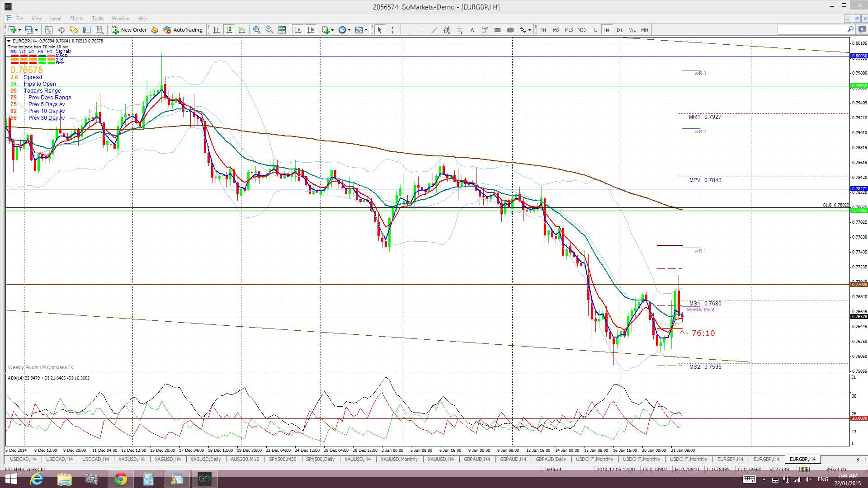Switch chart to candlesticks display
The height and width of the screenshot is (488, 868).
tap(229, 30)
